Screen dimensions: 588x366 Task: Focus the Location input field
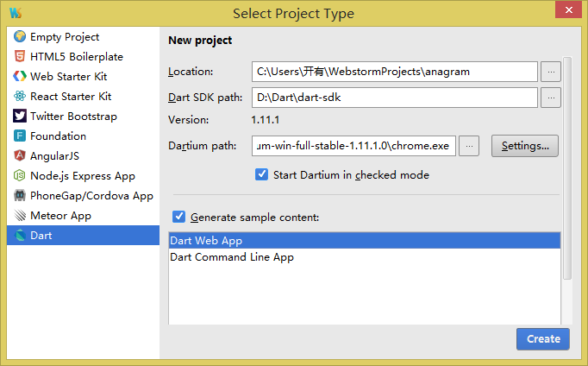[x=395, y=72]
